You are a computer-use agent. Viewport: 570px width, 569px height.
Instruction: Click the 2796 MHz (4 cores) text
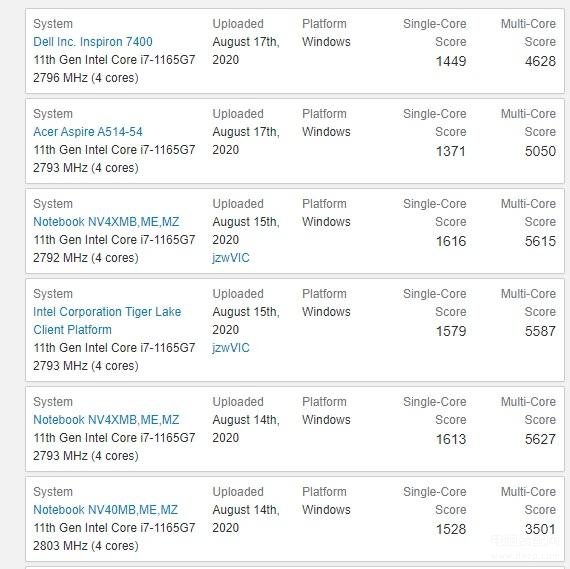86,78
